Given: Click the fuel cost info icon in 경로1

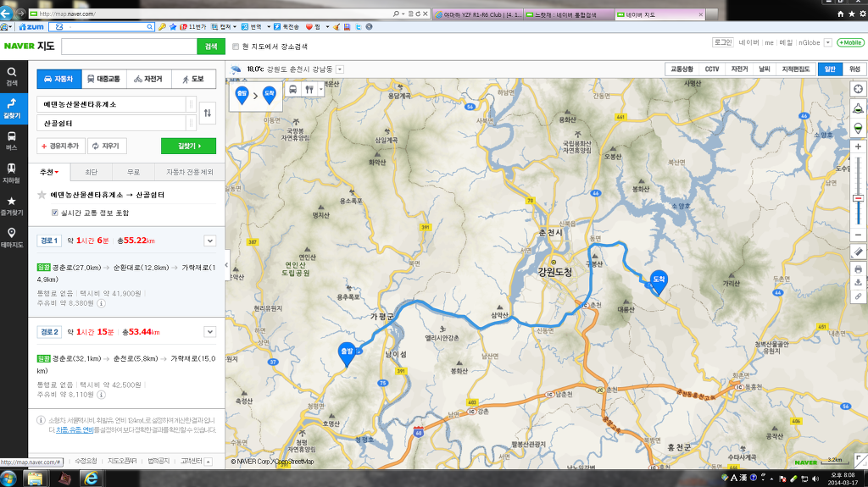Looking at the screenshot, I should click(x=102, y=303).
